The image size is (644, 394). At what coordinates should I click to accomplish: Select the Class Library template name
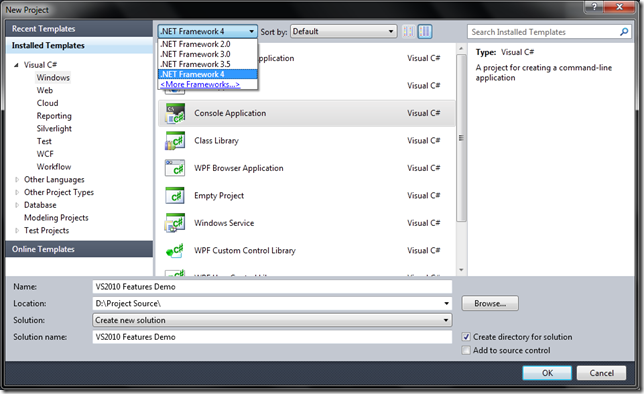click(x=216, y=141)
